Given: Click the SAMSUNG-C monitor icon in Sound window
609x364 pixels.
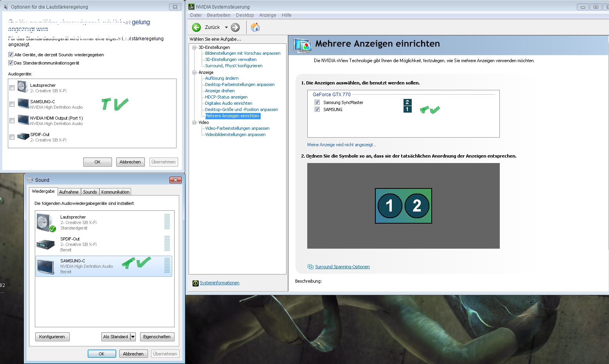Looking at the screenshot, I should [x=46, y=266].
